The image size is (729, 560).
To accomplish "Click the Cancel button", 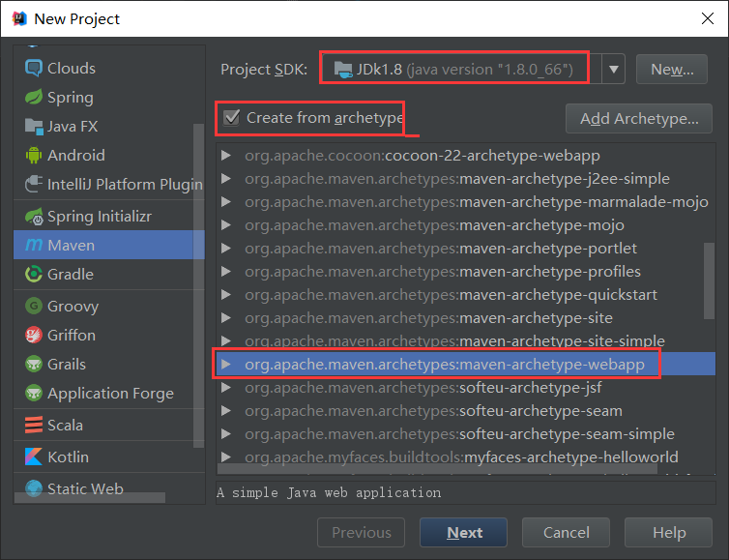I will pyautogui.click(x=566, y=532).
